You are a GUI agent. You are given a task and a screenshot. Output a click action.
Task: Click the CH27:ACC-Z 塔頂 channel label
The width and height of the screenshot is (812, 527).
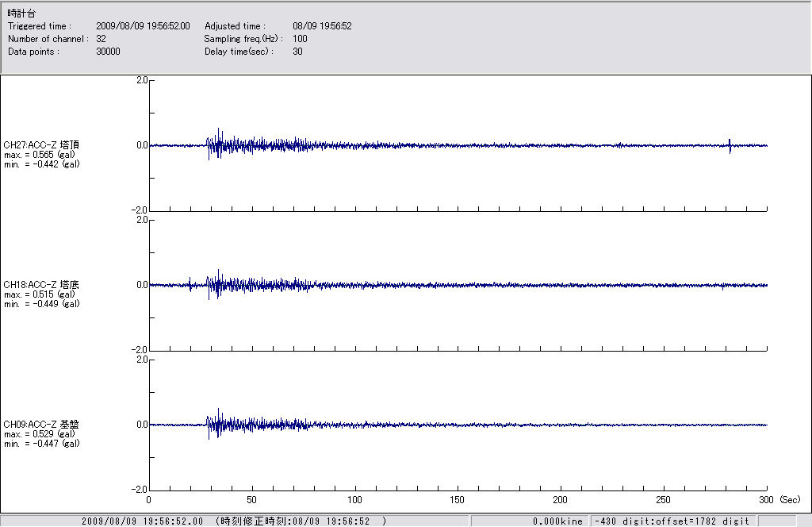[41, 144]
